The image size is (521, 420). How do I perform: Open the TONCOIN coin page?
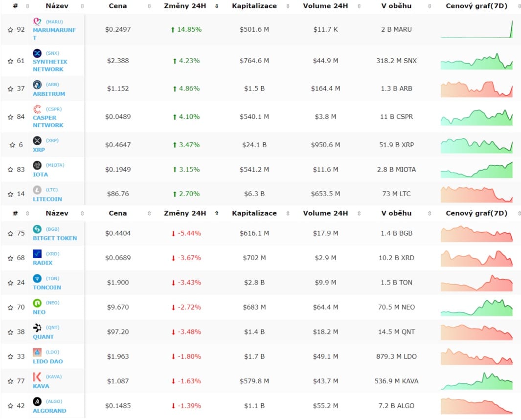(x=47, y=287)
